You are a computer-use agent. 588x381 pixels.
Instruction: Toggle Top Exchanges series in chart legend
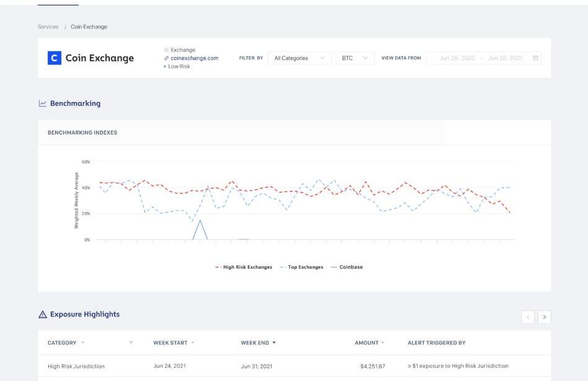click(x=302, y=267)
